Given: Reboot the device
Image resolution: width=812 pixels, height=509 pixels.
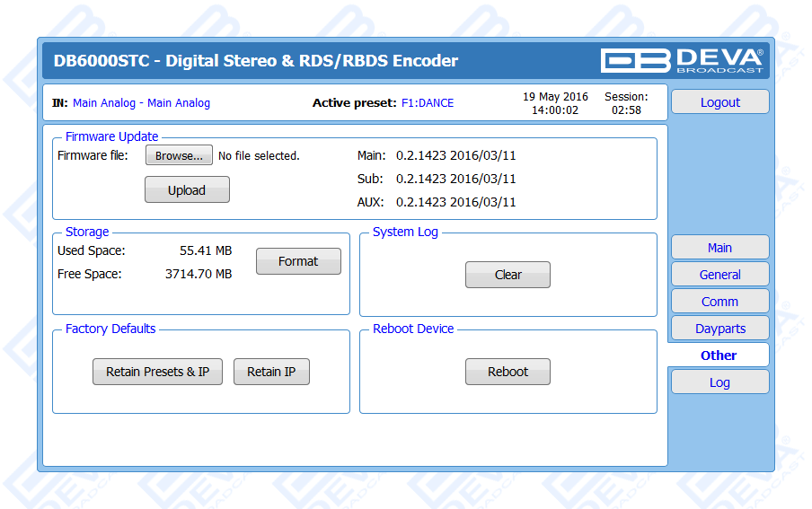Looking at the screenshot, I should point(507,372).
